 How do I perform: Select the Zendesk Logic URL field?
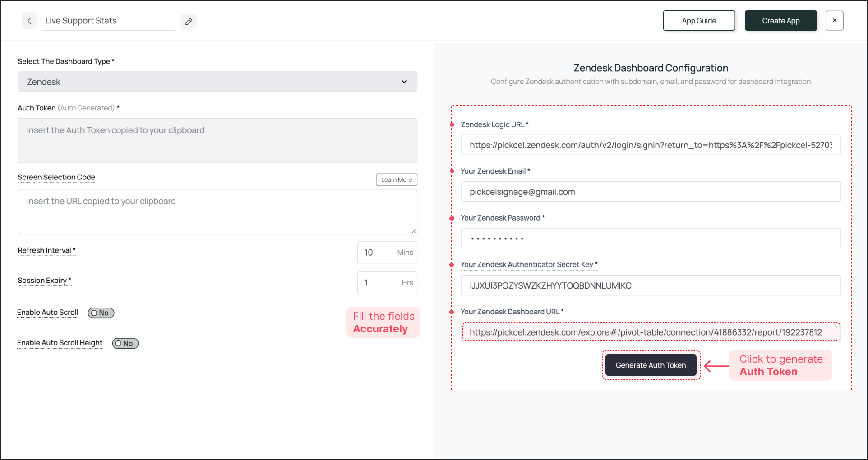(x=650, y=145)
